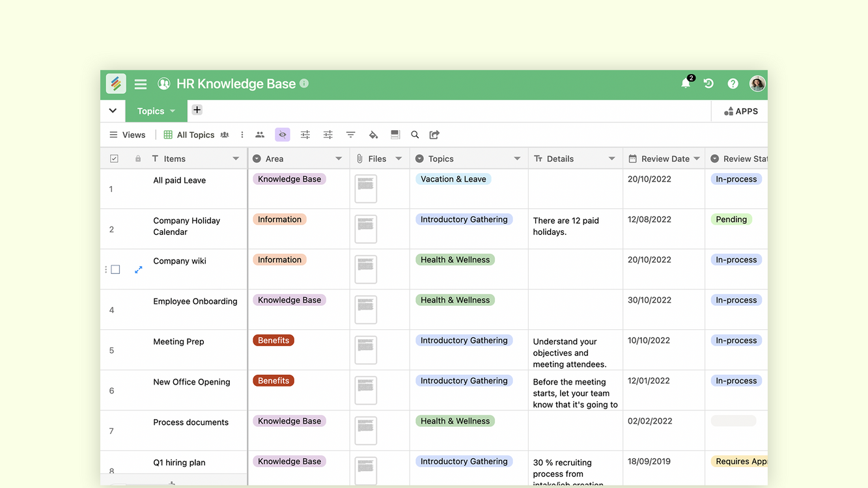Expand the tables list chevron left of Topics
This screenshot has height=488, width=868.
[x=113, y=111]
